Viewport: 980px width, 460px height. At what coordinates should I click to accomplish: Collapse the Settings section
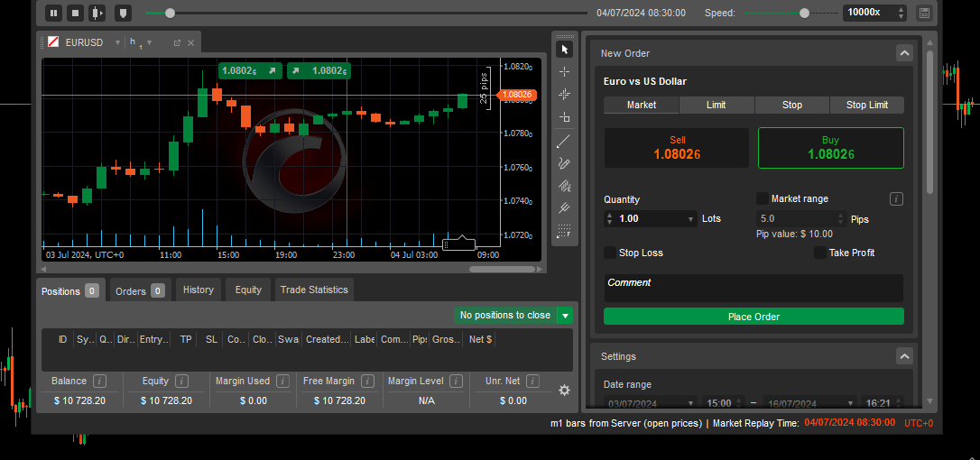coord(904,356)
